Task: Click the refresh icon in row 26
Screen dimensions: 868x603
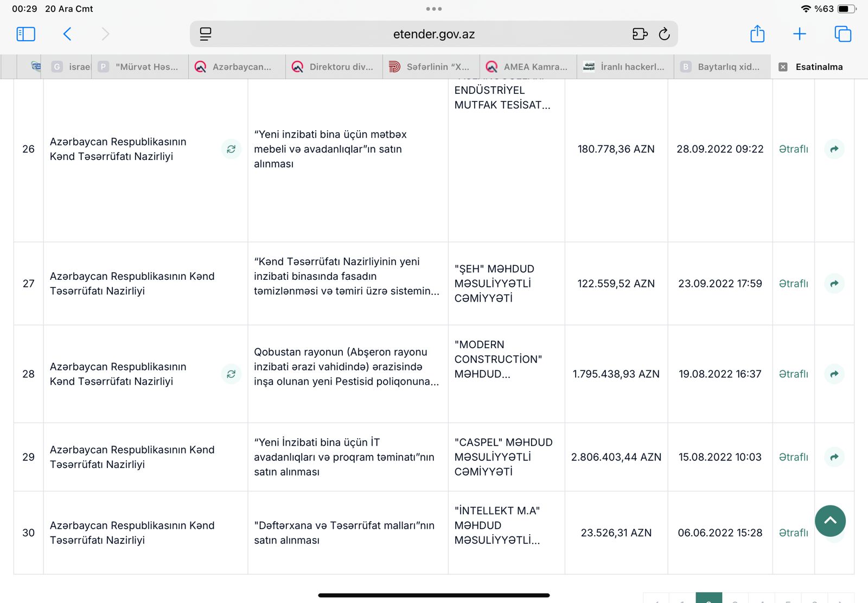Action: click(231, 149)
